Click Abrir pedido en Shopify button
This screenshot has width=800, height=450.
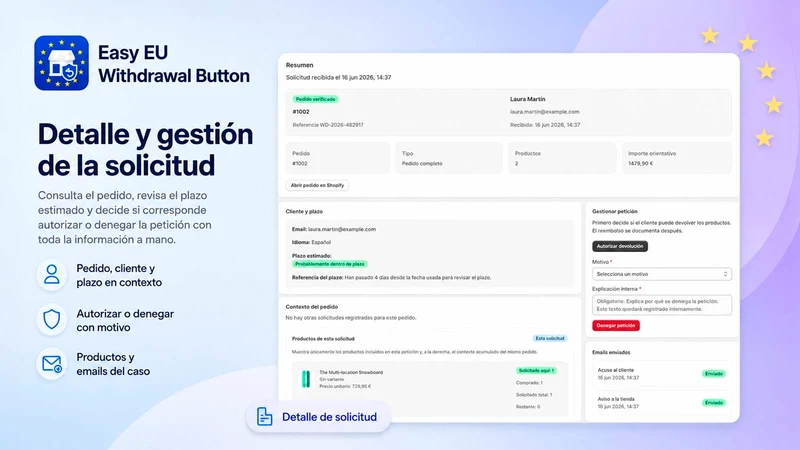(317, 185)
